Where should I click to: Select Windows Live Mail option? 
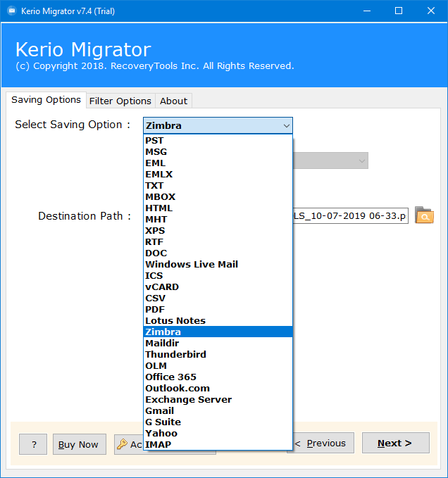click(x=218, y=265)
